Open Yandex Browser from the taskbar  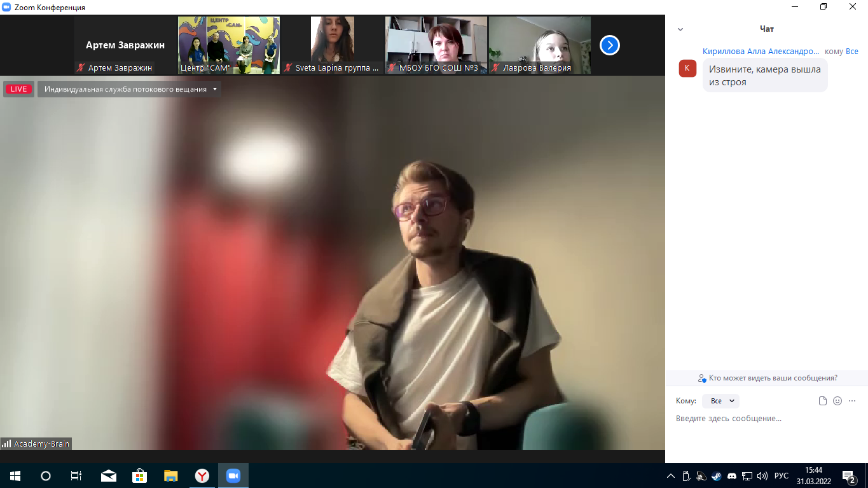(202, 476)
